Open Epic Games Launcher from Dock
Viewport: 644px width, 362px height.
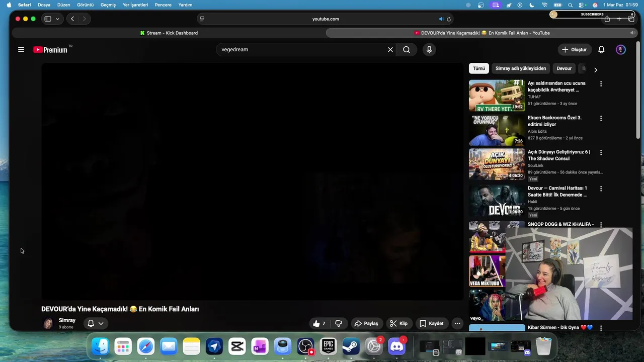pyautogui.click(x=328, y=346)
